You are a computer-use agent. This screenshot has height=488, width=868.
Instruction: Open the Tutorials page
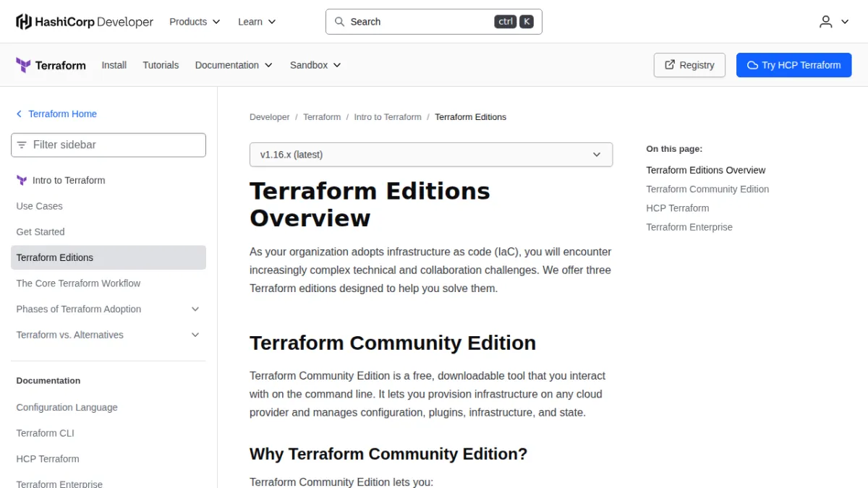point(161,65)
